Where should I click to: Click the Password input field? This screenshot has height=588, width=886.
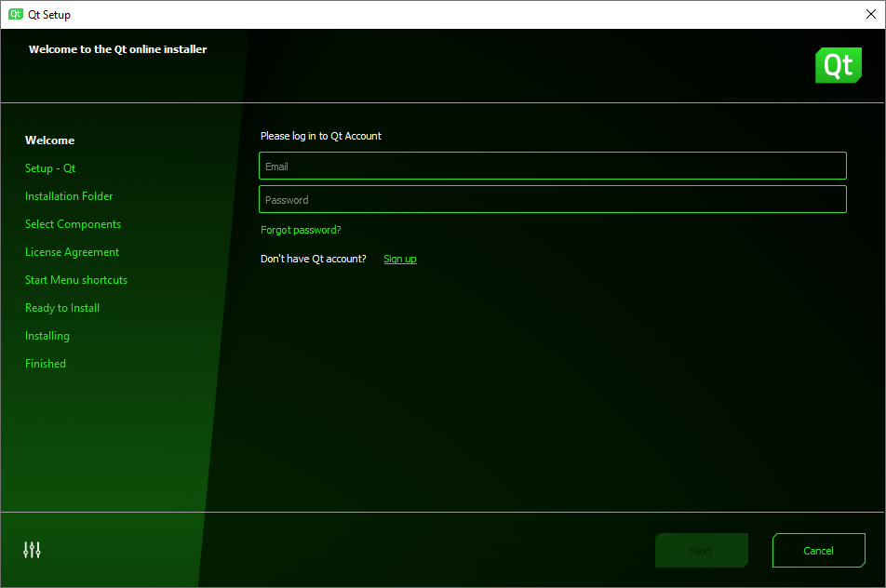pyautogui.click(x=553, y=199)
